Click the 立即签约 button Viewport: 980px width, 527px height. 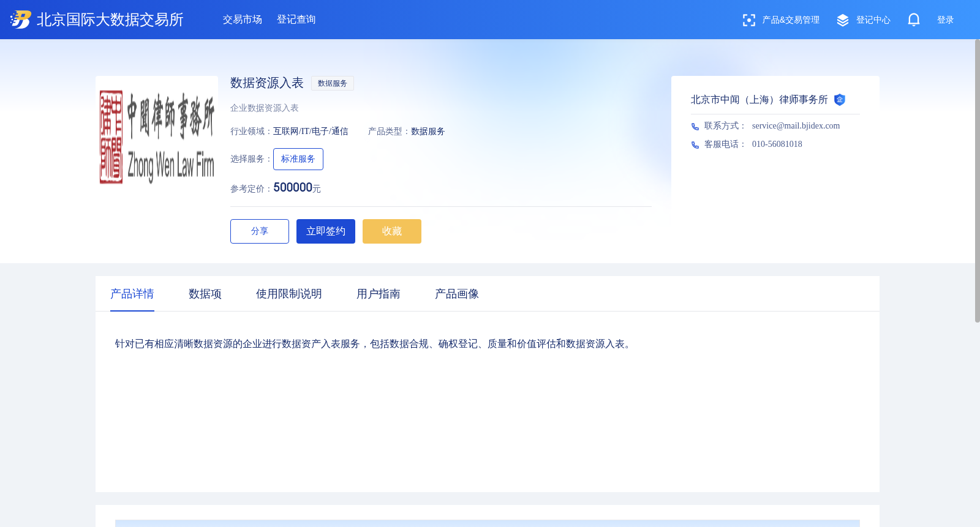click(326, 231)
